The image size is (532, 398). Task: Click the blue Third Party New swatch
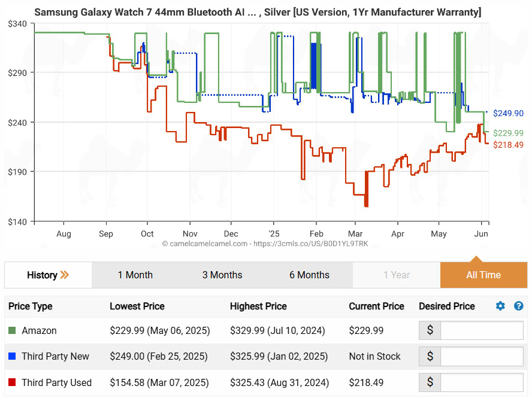(x=13, y=357)
